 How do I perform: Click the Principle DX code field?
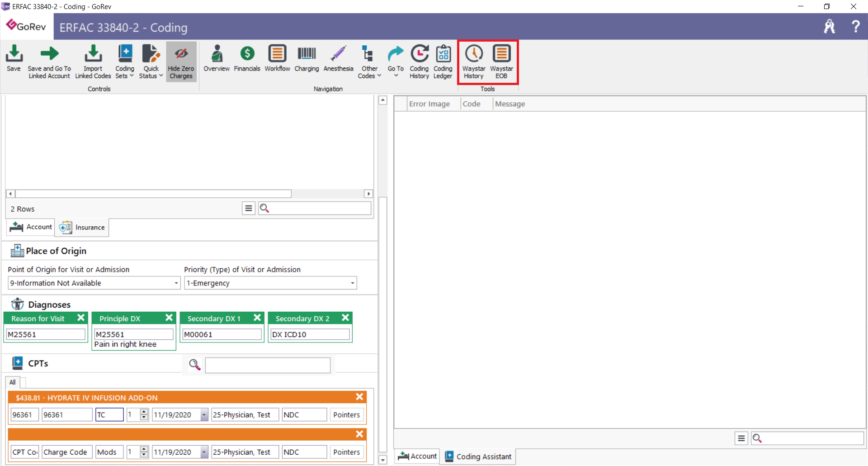[x=134, y=334]
